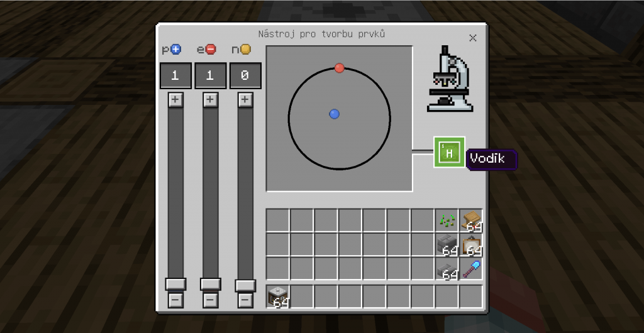Decrease electron count with minus button

click(210, 300)
